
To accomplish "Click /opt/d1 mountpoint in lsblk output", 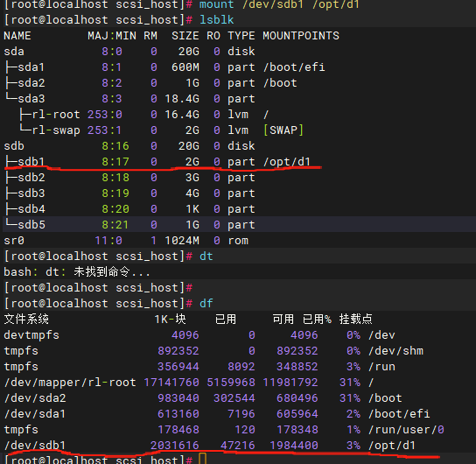I will click(287, 162).
